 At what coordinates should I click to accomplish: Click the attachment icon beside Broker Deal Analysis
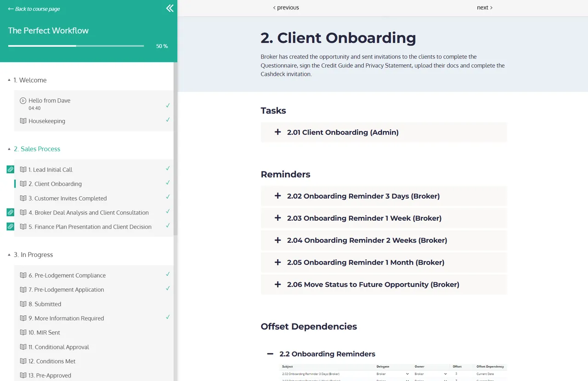11,212
